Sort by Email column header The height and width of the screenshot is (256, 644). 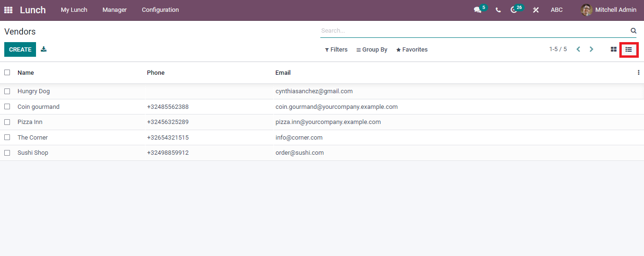pos(283,73)
